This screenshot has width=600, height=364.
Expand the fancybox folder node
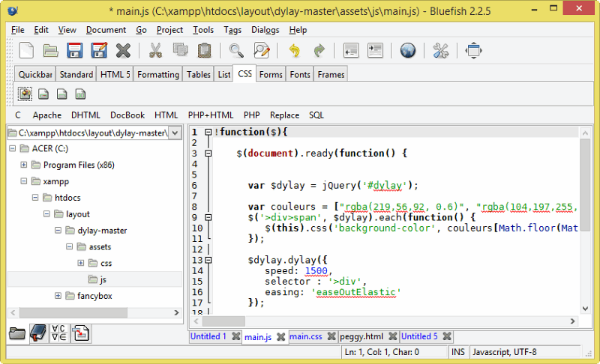58,296
